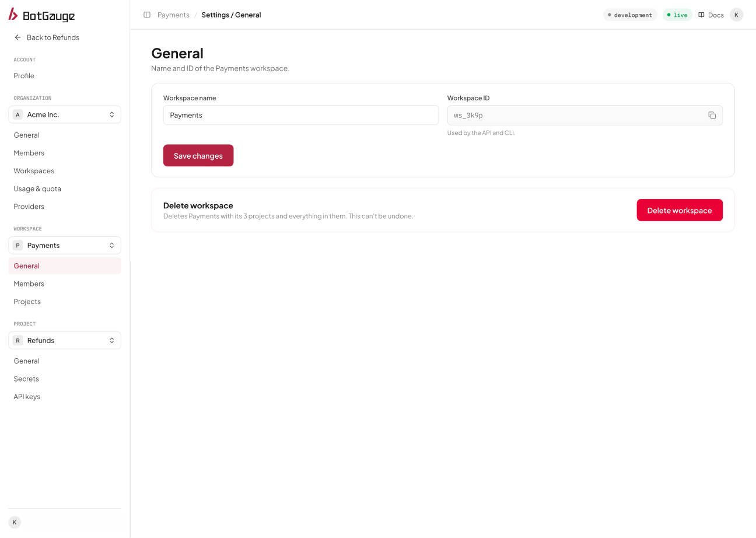Toggle the sidebar panel icon
The height and width of the screenshot is (538, 756).
click(x=147, y=15)
